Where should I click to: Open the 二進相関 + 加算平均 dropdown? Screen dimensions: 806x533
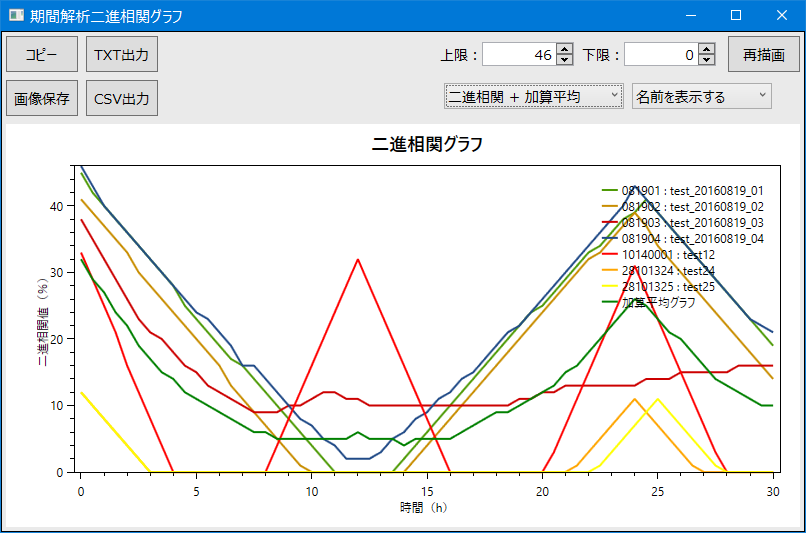(534, 96)
